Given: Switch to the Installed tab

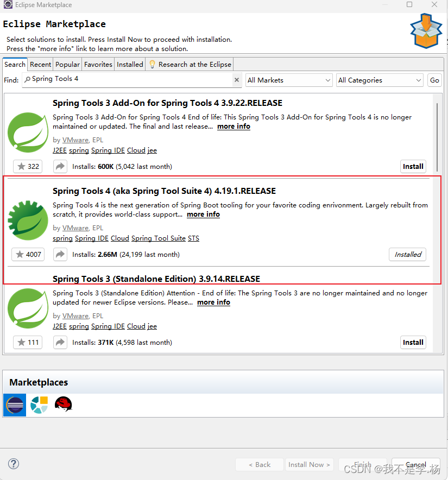Looking at the screenshot, I should click(x=130, y=65).
